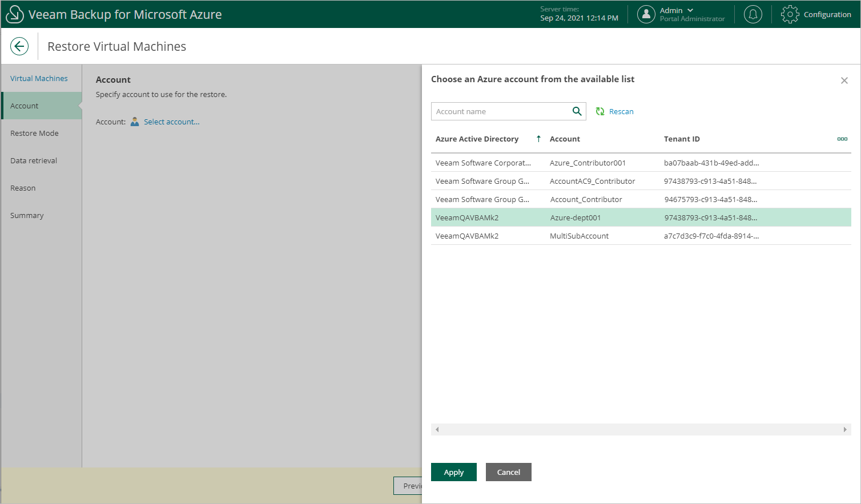The width and height of the screenshot is (861, 504).
Task: Cancel the account selection
Action: click(x=509, y=472)
